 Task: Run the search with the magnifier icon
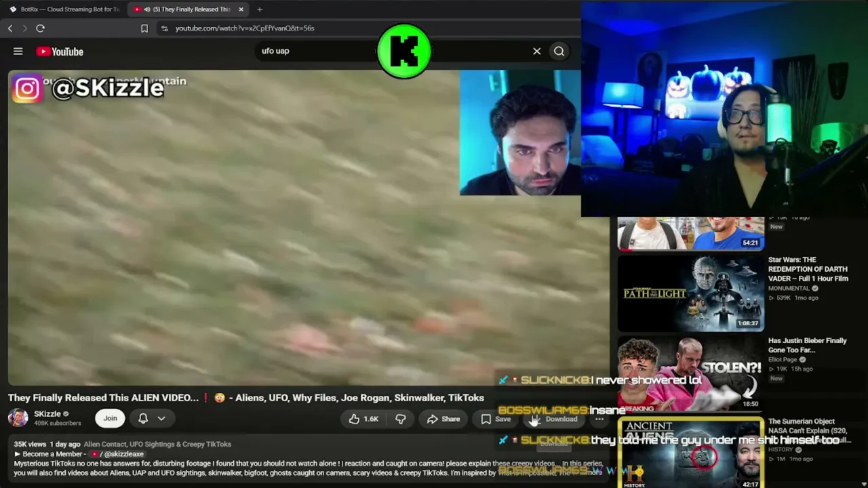coord(559,51)
